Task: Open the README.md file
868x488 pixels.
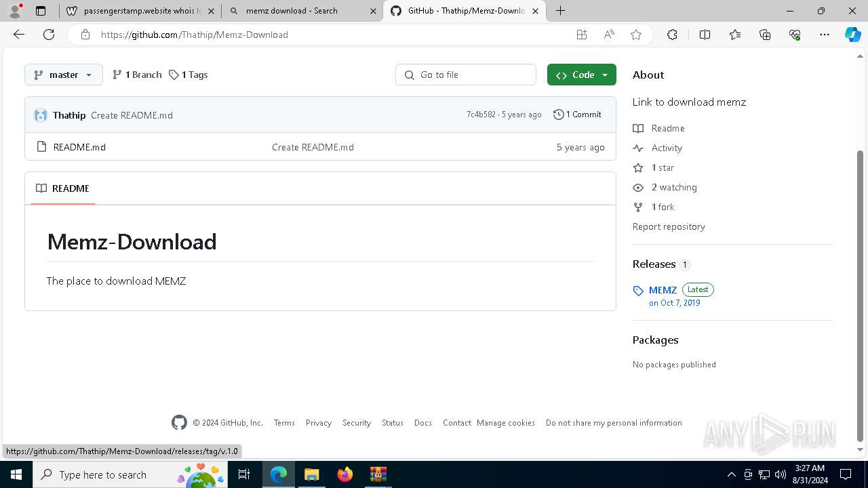Action: coord(79,147)
